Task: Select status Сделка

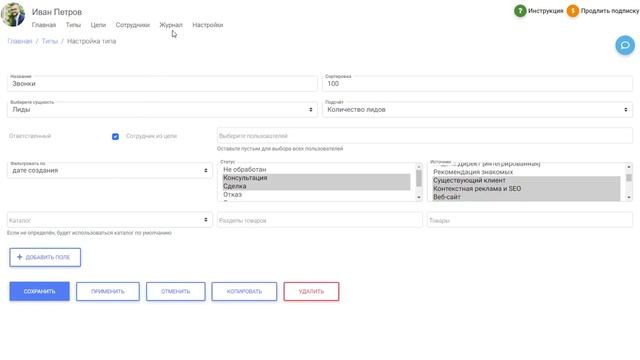Action: click(316, 186)
